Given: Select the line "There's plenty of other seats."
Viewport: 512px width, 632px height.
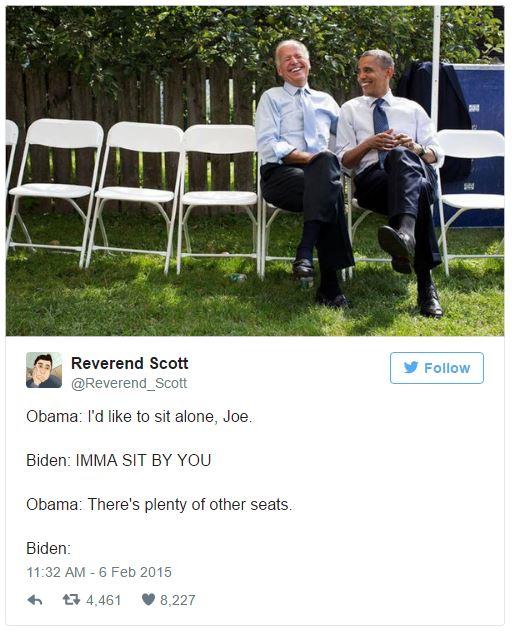Looking at the screenshot, I should [x=189, y=505].
